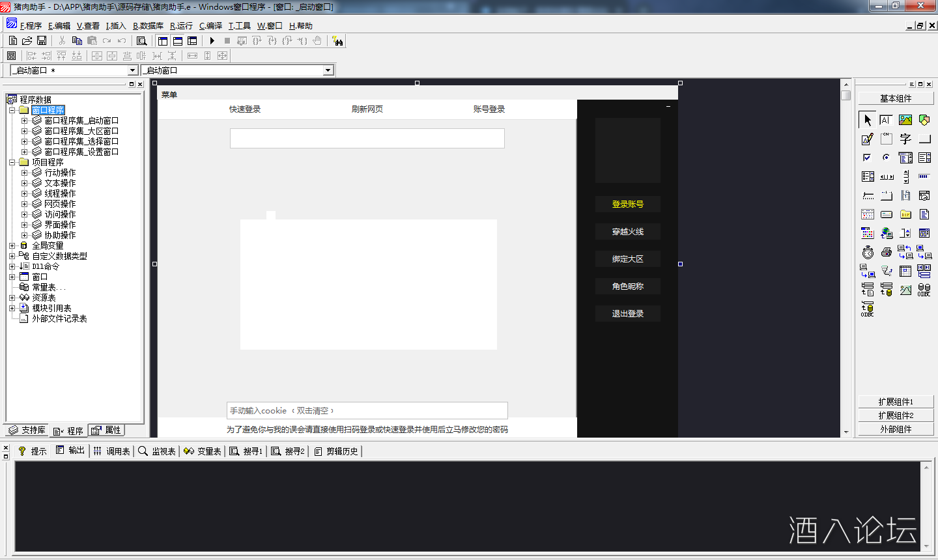Open the 监视表 output tab
Image resolution: width=938 pixels, height=560 pixels.
coord(157,451)
